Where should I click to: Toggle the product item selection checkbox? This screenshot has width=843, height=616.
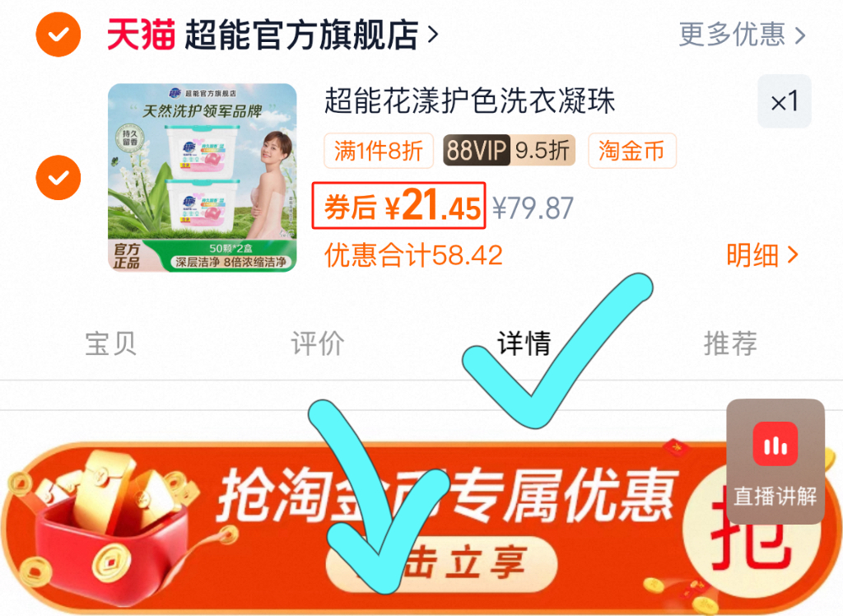click(x=58, y=178)
